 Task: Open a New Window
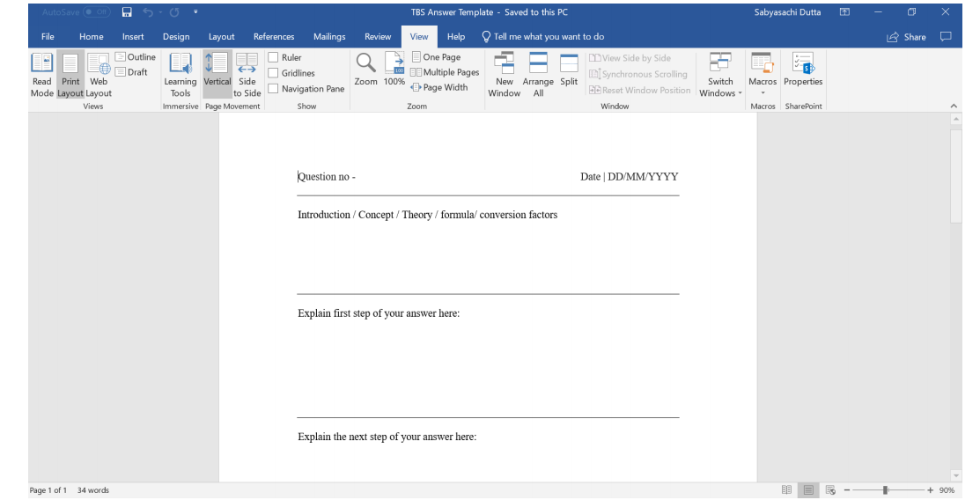click(x=504, y=74)
